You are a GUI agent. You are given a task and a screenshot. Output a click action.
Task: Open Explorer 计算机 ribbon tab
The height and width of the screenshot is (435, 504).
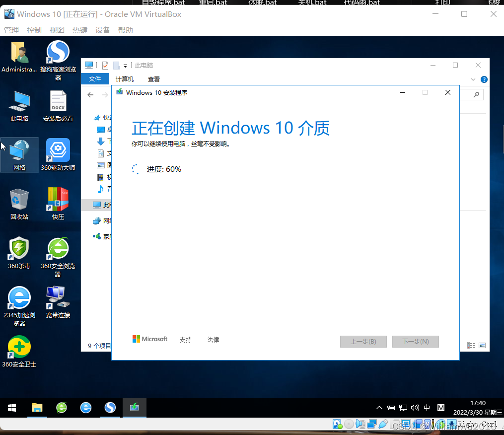tap(125, 79)
